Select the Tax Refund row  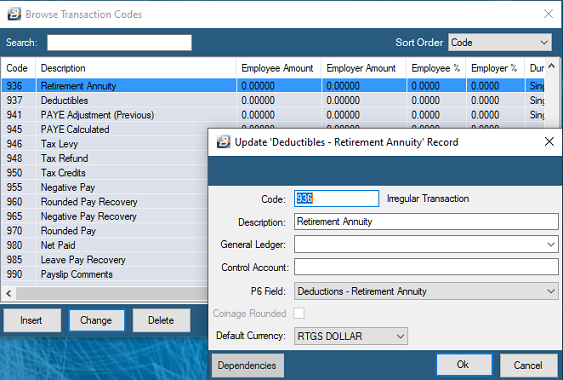pos(105,158)
